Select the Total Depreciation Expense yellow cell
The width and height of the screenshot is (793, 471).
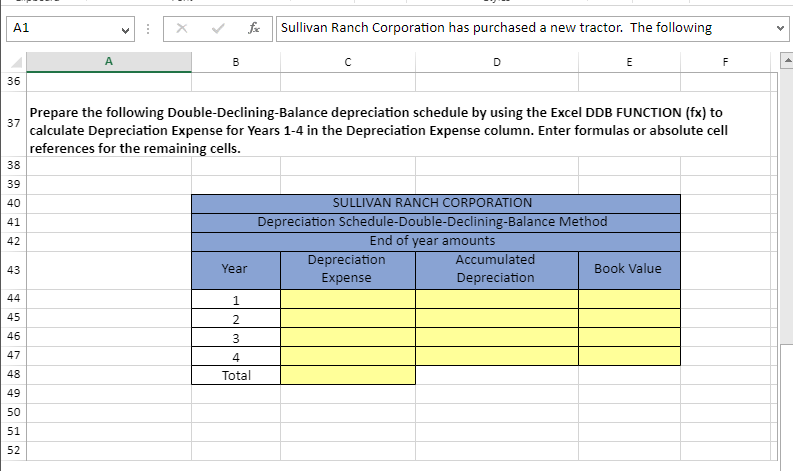[348, 375]
